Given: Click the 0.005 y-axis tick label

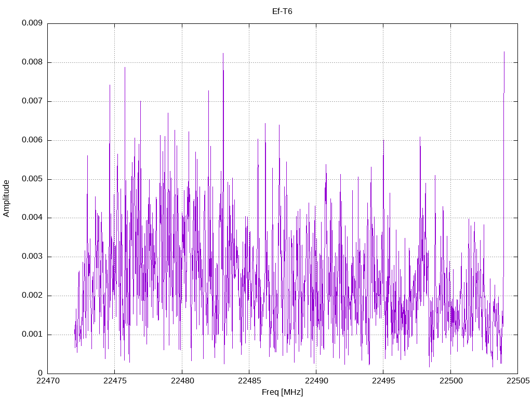Looking at the screenshot, I should [32, 179].
